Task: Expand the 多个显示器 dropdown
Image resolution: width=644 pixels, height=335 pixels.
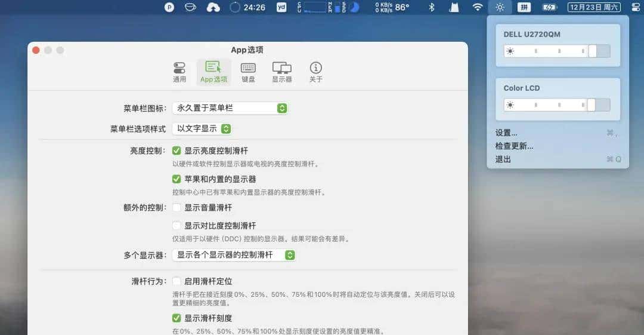Action: tap(234, 255)
